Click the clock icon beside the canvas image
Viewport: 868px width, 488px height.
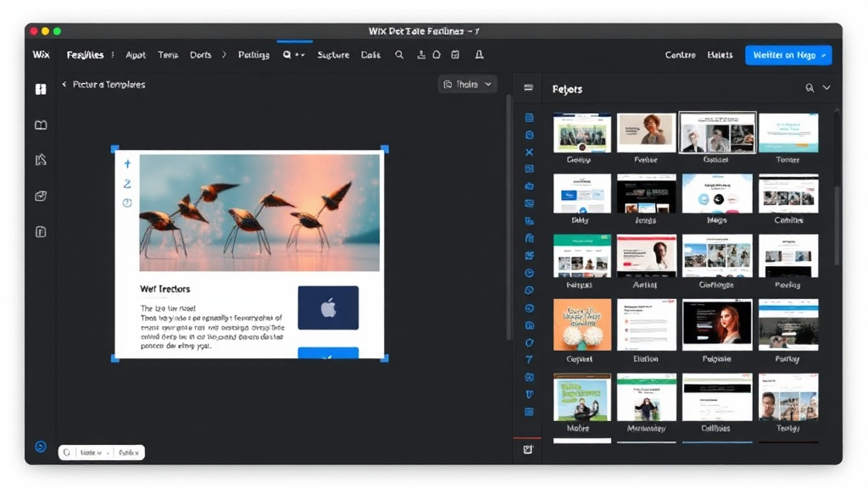[x=127, y=202]
